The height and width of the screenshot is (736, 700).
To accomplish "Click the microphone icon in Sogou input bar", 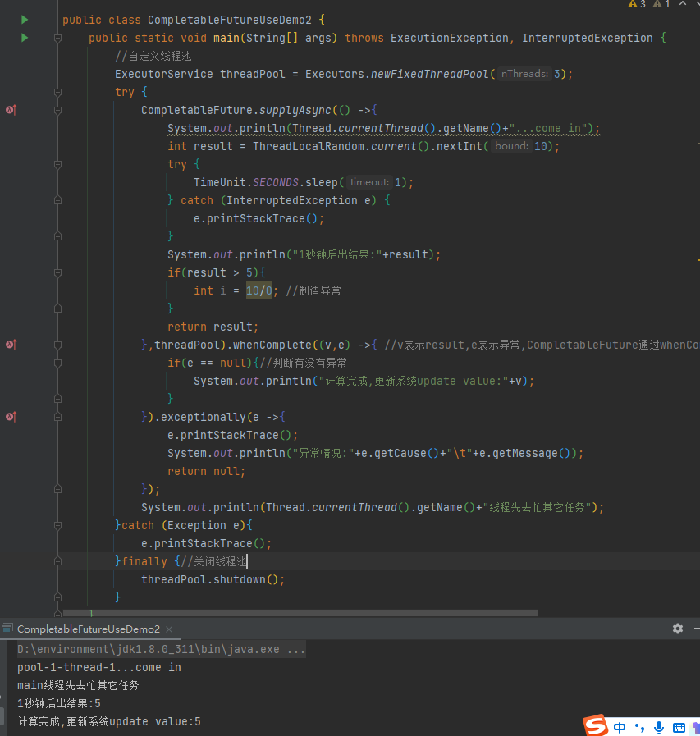I will point(658,726).
